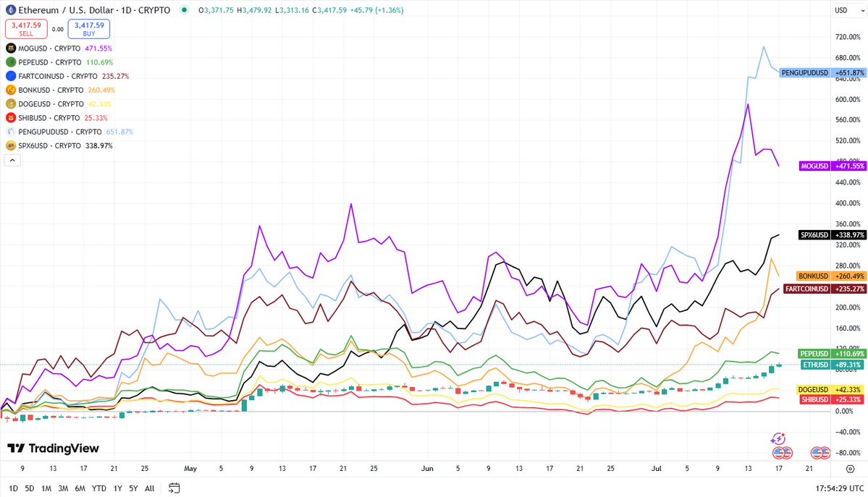Image resolution: width=868 pixels, height=497 pixels.
Task: Select the 3M time range
Action: pos(63,488)
